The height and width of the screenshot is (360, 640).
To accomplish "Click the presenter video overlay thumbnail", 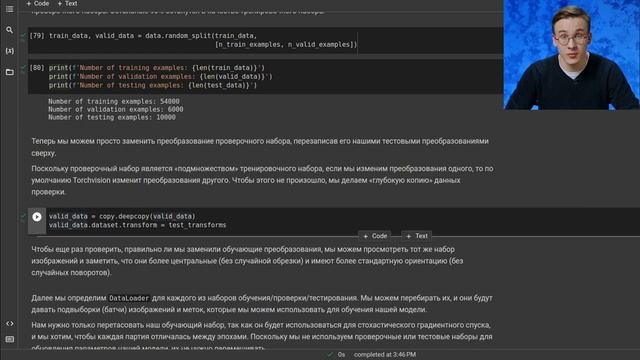I will (572, 55).
